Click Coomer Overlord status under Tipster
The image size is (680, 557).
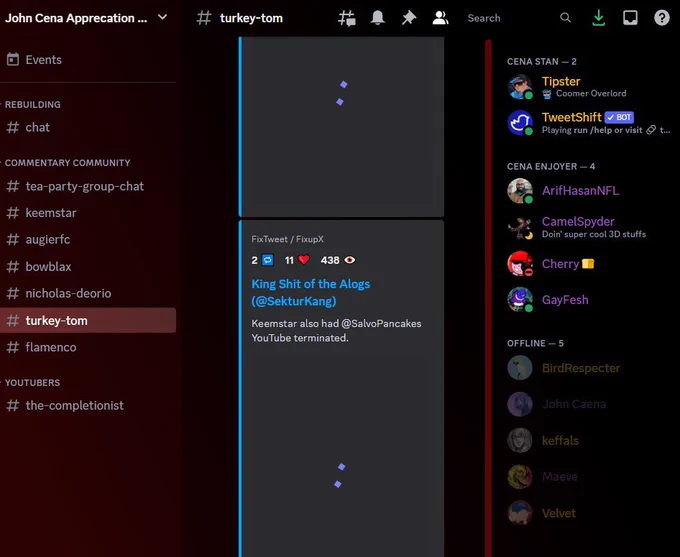(x=591, y=93)
